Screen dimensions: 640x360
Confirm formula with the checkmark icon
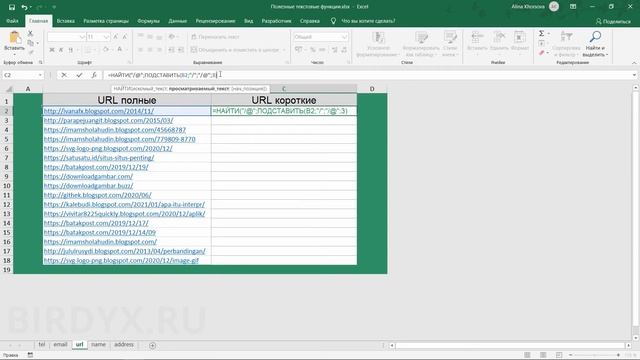[79, 75]
